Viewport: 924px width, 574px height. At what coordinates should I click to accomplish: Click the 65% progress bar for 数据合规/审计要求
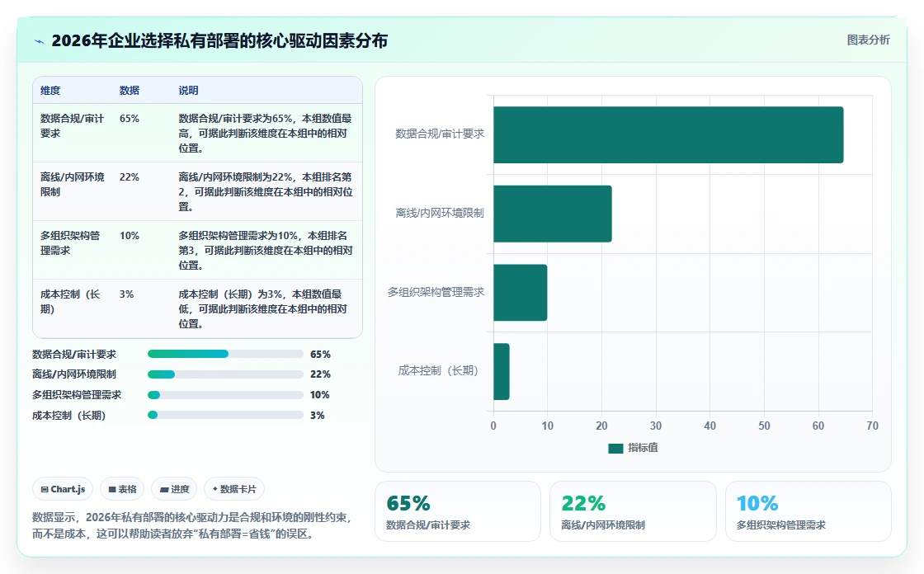(x=225, y=354)
